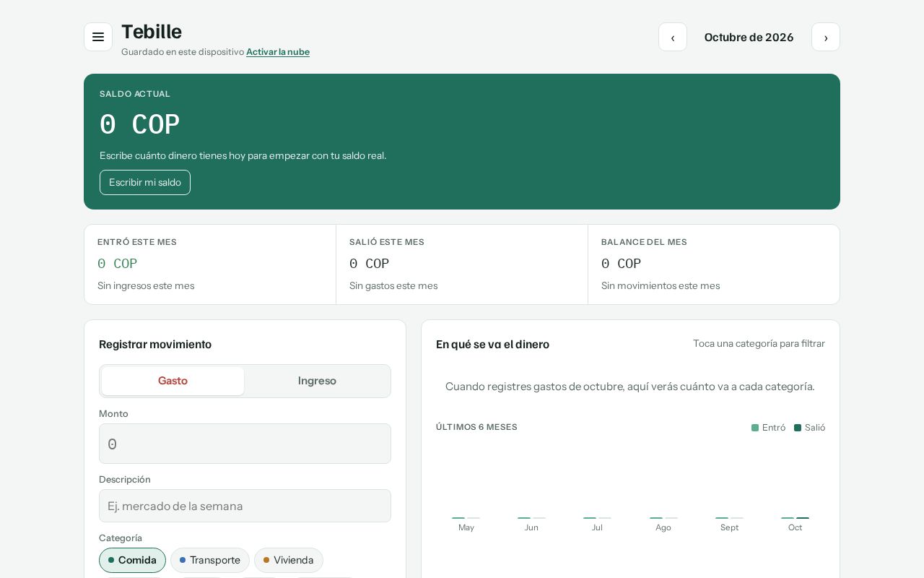Click the Sin ingresos este mes text

pyautogui.click(x=146, y=285)
